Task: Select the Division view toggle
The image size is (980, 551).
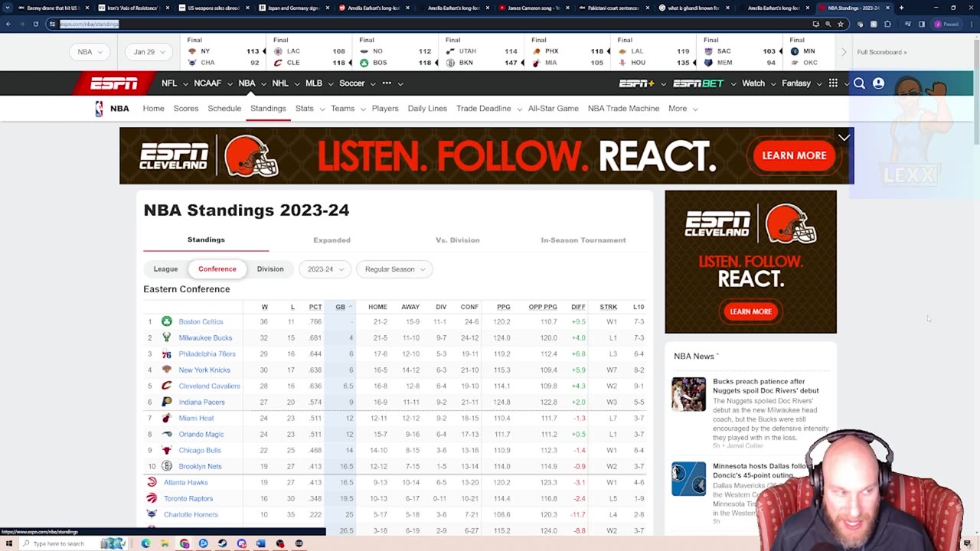Action: [x=270, y=269]
